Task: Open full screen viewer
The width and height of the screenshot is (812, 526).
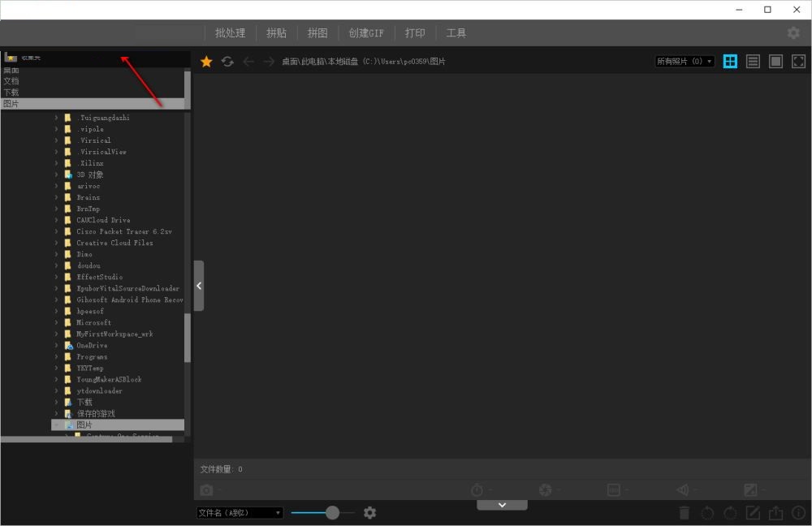Action: pyautogui.click(x=798, y=61)
